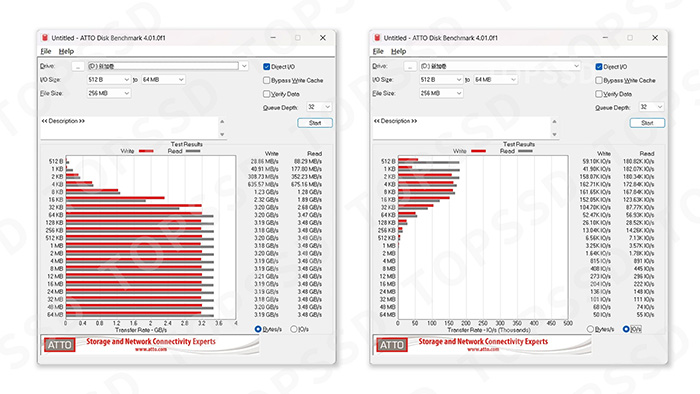Click description scroll up arrow, right window
The image size is (700, 394).
pos(554,121)
